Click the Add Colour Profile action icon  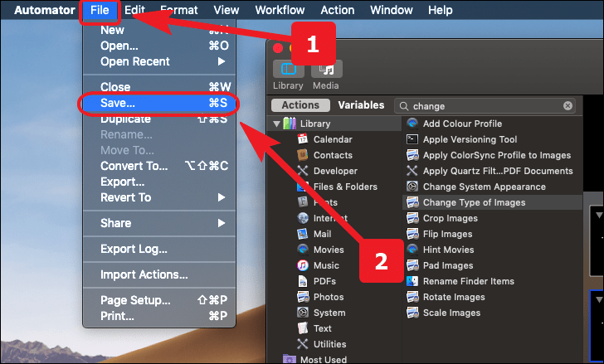coord(412,124)
